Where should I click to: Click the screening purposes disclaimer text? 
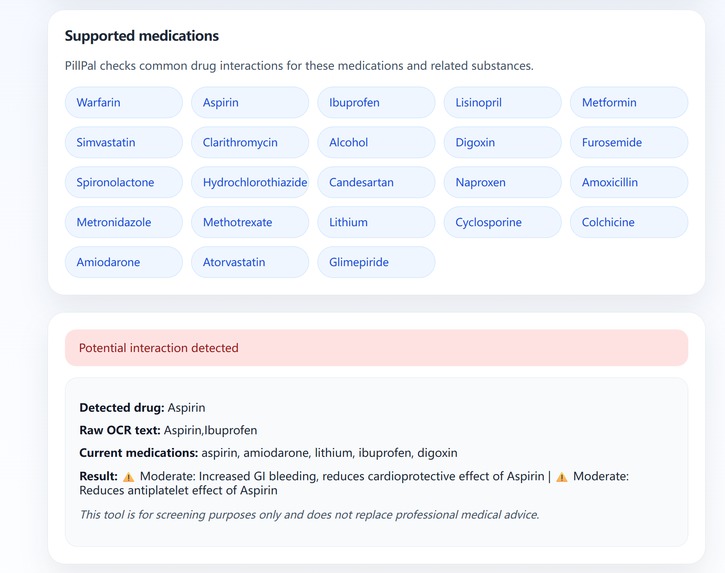309,515
